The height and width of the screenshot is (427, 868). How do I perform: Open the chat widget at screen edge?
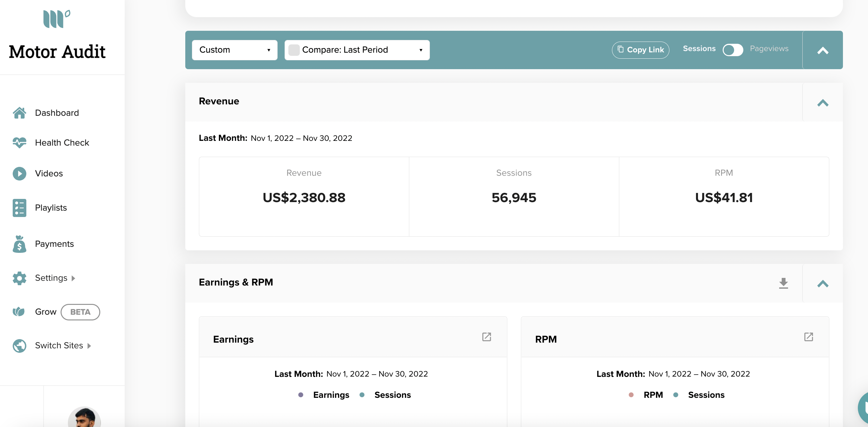(863, 408)
